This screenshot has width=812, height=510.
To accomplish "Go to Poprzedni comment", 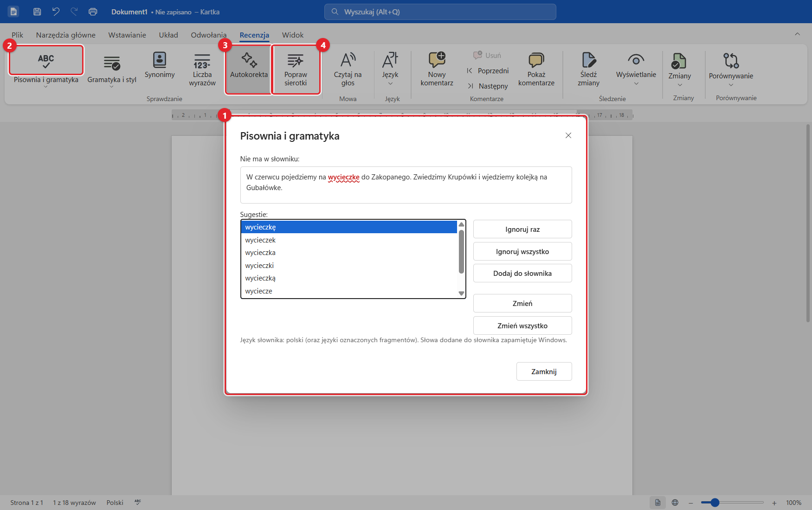I will tap(488, 70).
